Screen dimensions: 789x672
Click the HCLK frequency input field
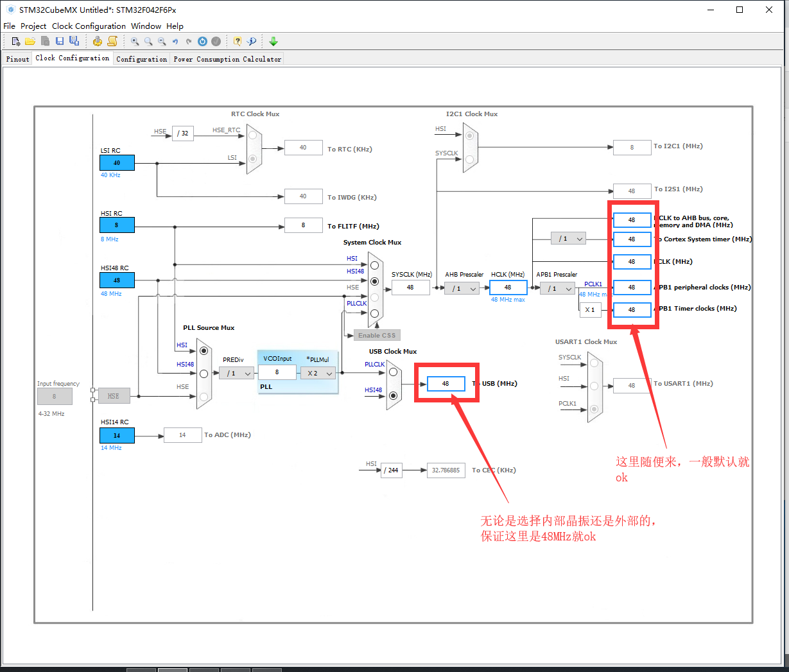pos(508,288)
